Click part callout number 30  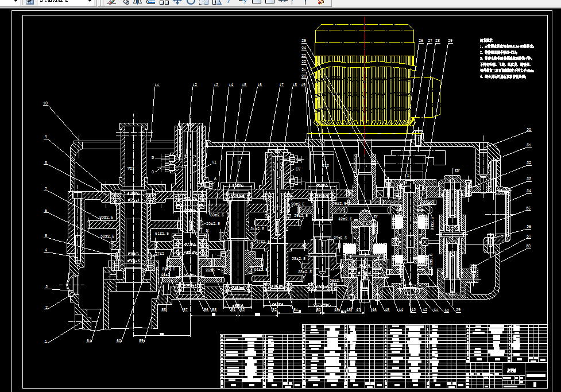point(529,130)
